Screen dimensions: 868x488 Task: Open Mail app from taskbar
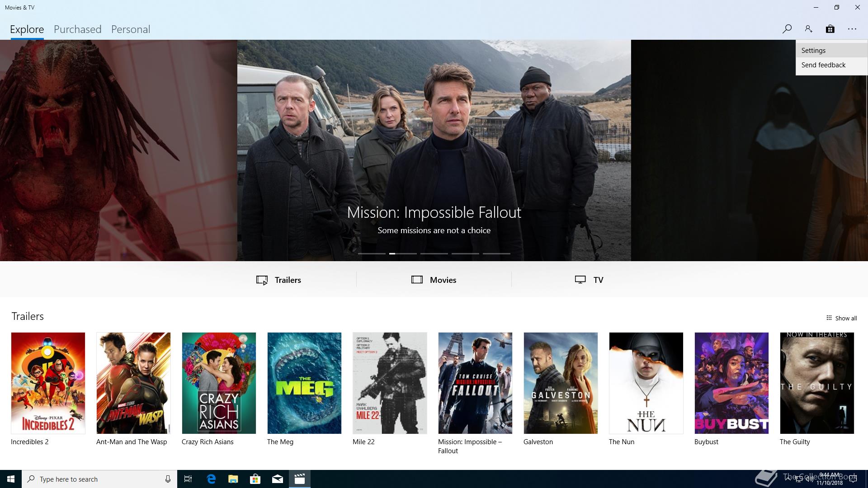point(277,479)
